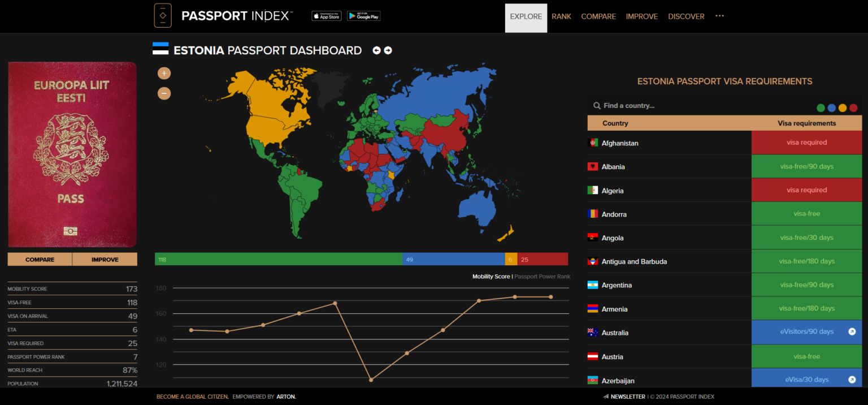
Task: Open Australia eVisitors external link arrow
Action: tap(852, 331)
